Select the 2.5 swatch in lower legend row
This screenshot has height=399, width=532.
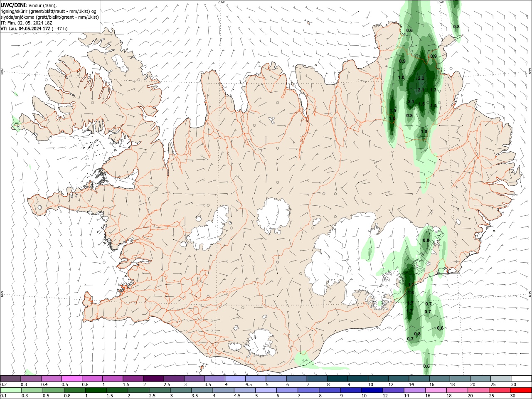160,390
